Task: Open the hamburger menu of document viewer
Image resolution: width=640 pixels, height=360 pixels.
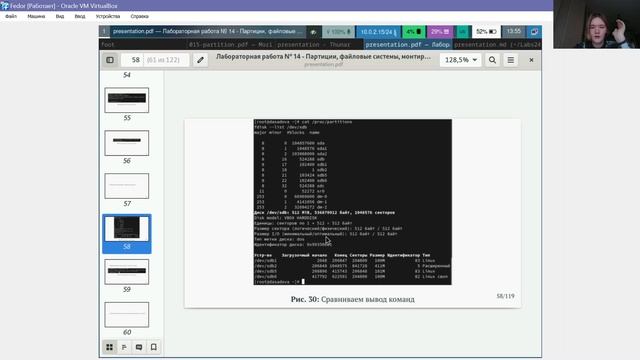Action: pyautogui.click(x=511, y=60)
